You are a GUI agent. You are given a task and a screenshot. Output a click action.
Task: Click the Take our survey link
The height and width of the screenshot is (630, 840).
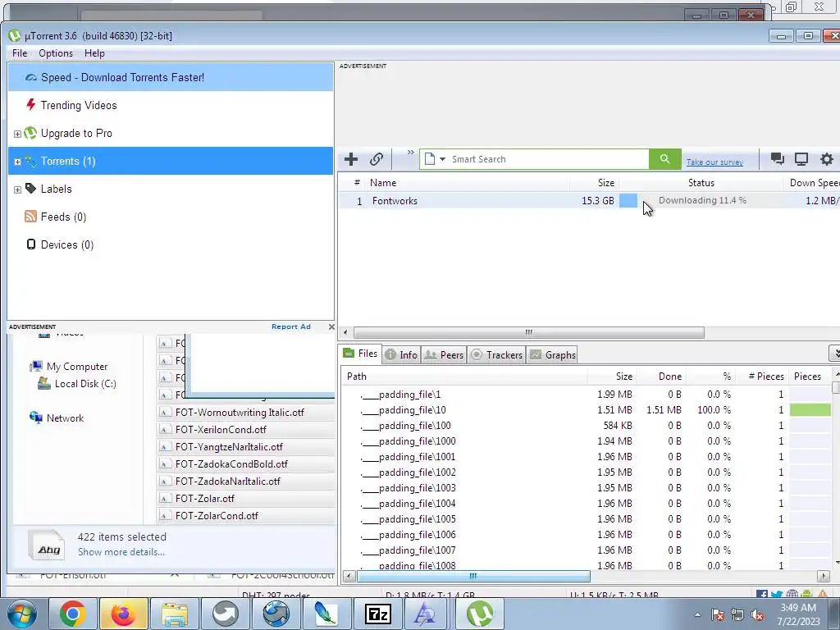[x=714, y=162]
